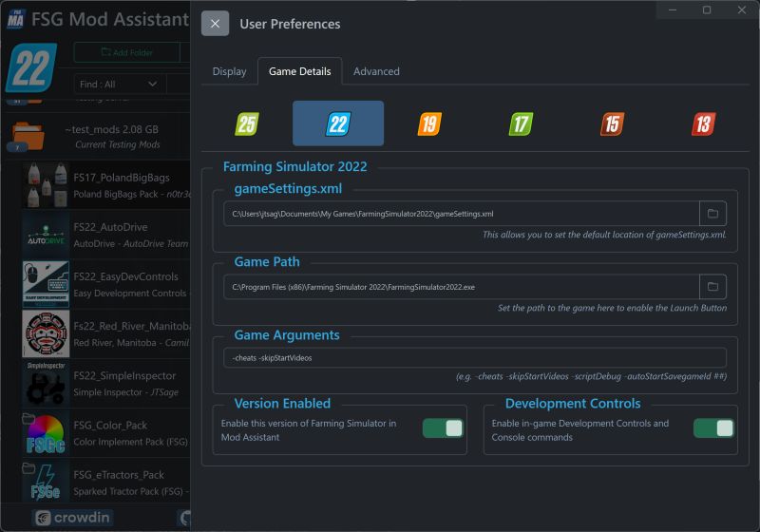
Task: Select the FSG_eTractors_Pack mod icon
Action: tap(46, 483)
